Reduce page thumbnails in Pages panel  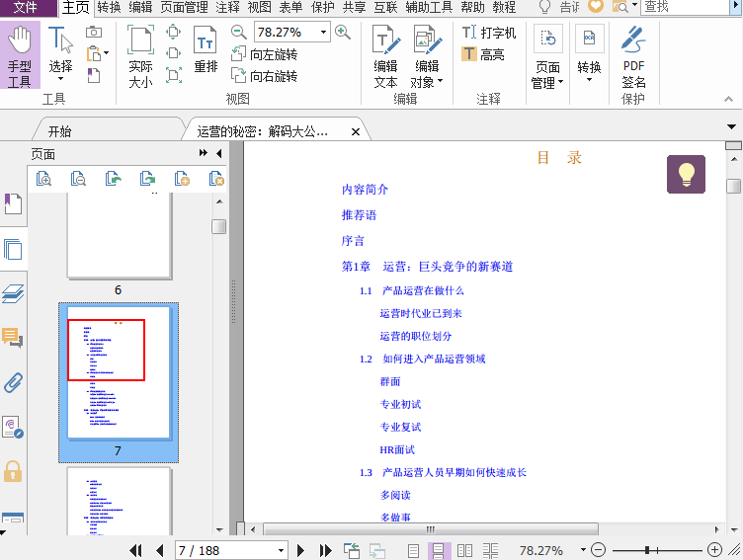tap(78, 179)
